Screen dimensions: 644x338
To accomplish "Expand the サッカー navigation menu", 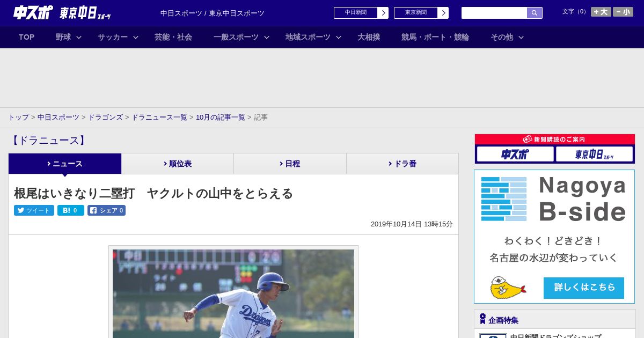I will pyautogui.click(x=118, y=37).
